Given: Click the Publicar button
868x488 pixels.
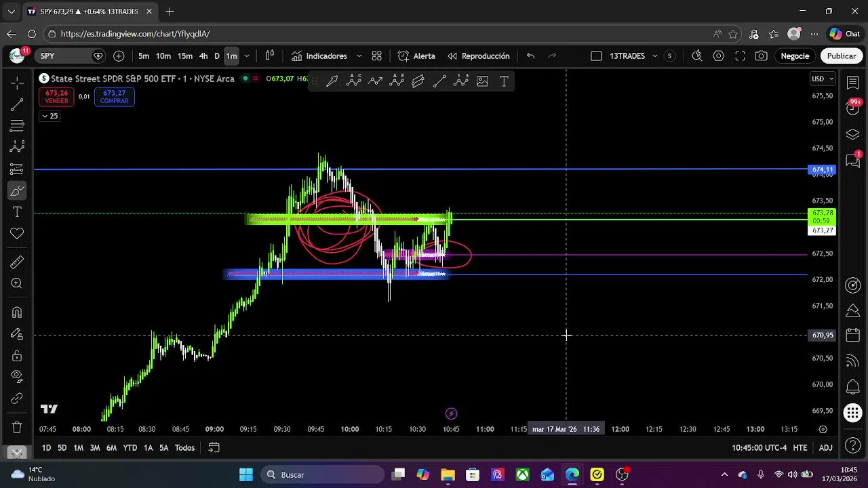Looking at the screenshot, I should tap(841, 56).
